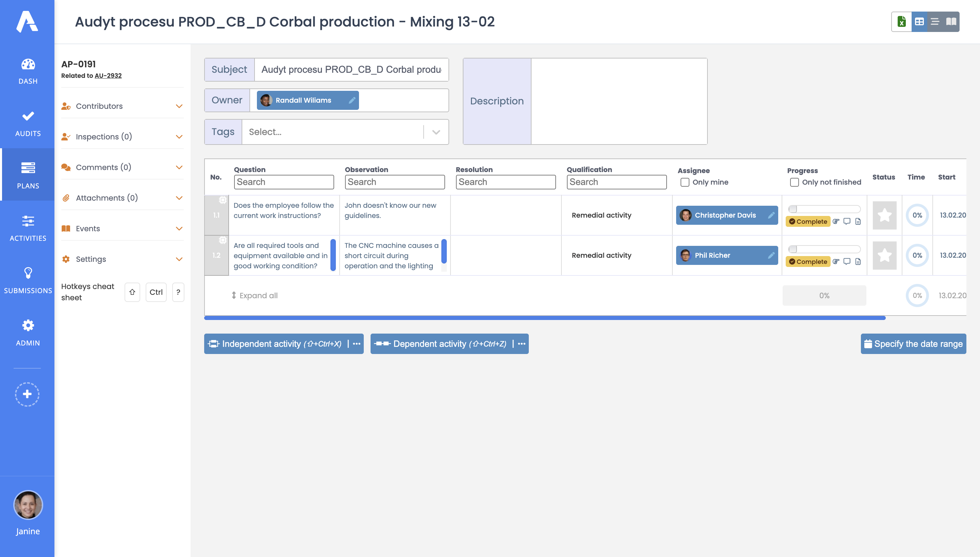Open the comment bubble on row 1.1
Viewport: 980px width, 557px height.
coord(846,221)
